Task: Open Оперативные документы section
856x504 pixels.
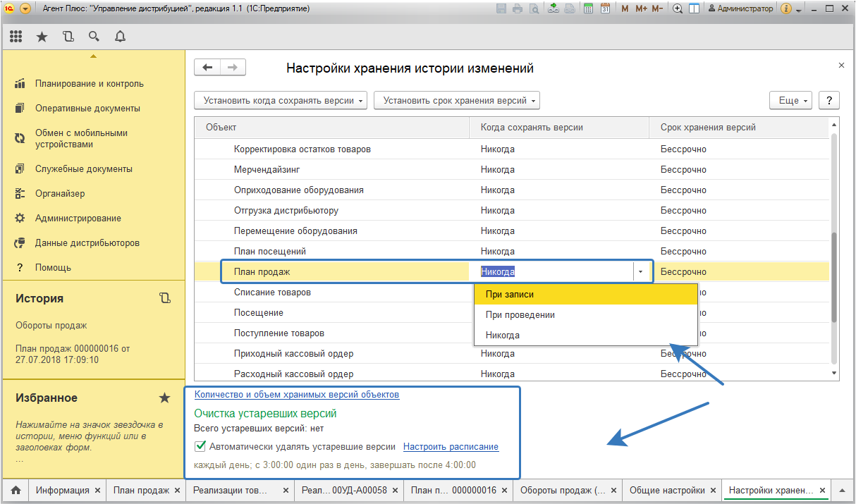Action: pyautogui.click(x=87, y=109)
